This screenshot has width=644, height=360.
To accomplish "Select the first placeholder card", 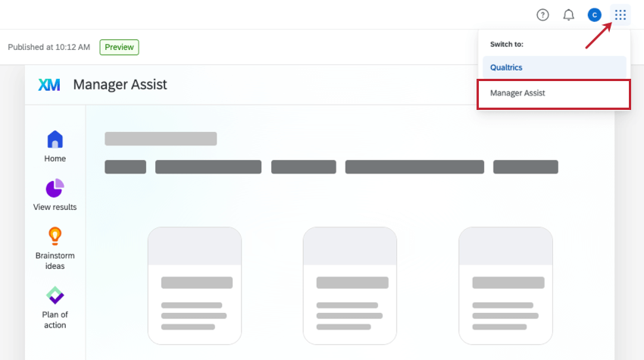I will (195, 286).
